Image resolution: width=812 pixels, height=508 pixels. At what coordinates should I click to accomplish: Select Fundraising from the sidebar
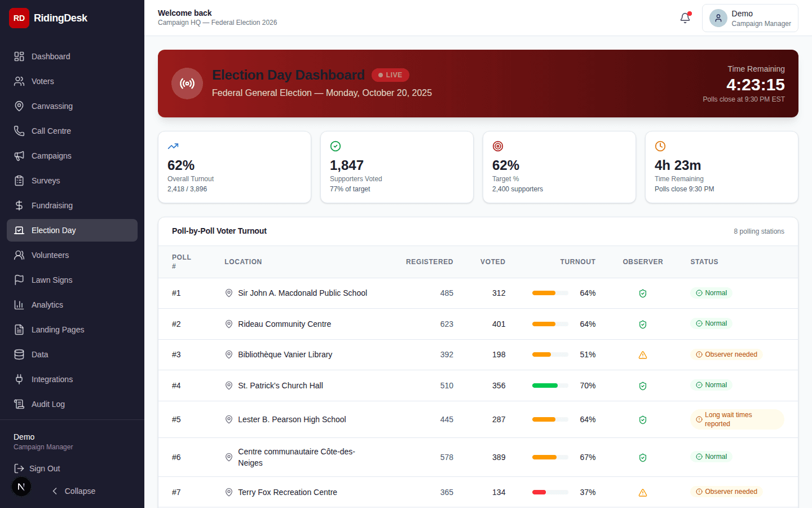[x=52, y=205]
